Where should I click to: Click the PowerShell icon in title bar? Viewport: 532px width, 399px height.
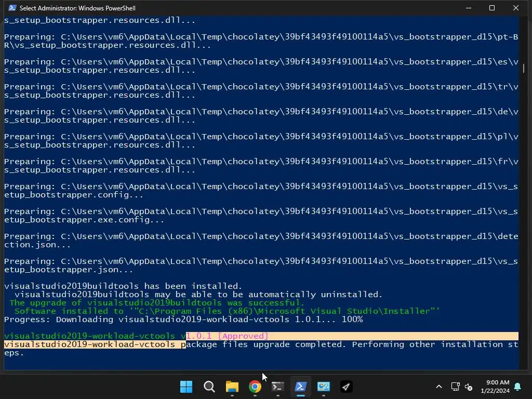(x=12, y=8)
